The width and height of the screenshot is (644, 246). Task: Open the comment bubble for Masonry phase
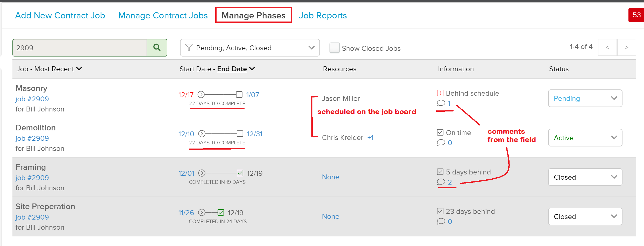(441, 103)
